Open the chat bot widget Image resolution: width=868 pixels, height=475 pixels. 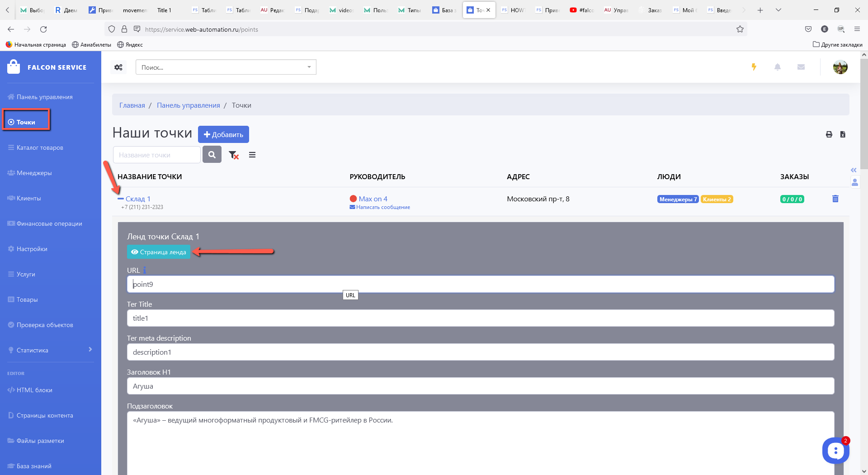835,451
